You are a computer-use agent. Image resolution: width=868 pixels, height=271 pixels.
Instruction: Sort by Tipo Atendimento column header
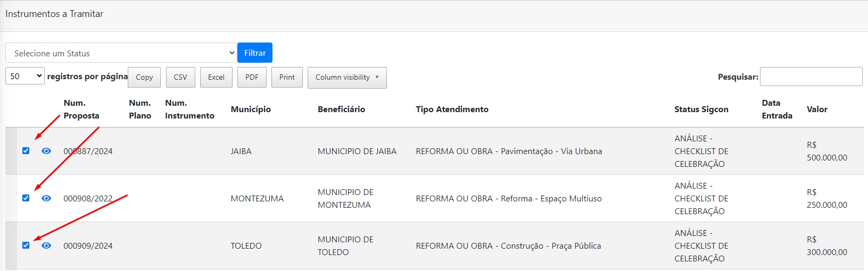tap(452, 109)
